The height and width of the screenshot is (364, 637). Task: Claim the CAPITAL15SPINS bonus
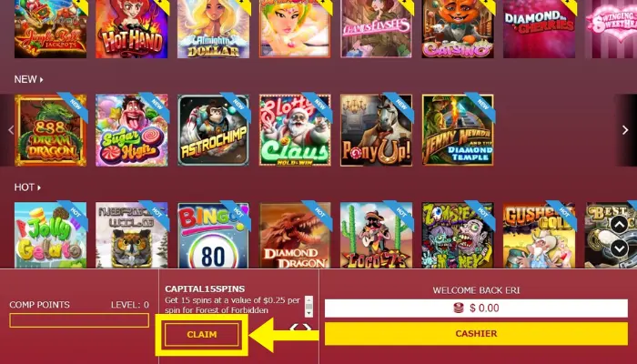(x=202, y=334)
